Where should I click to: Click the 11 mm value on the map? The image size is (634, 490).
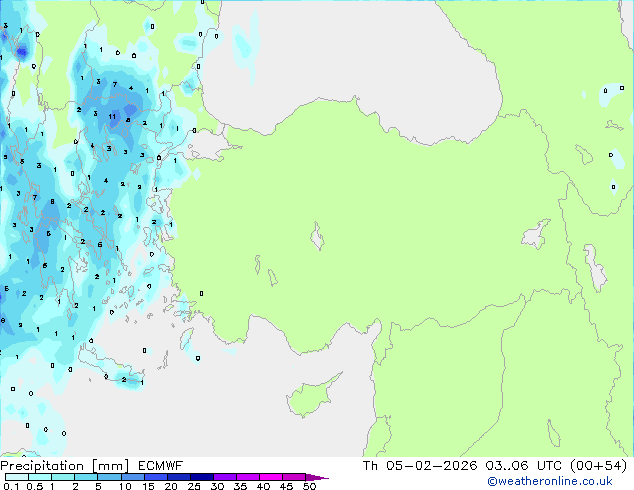pos(112,117)
